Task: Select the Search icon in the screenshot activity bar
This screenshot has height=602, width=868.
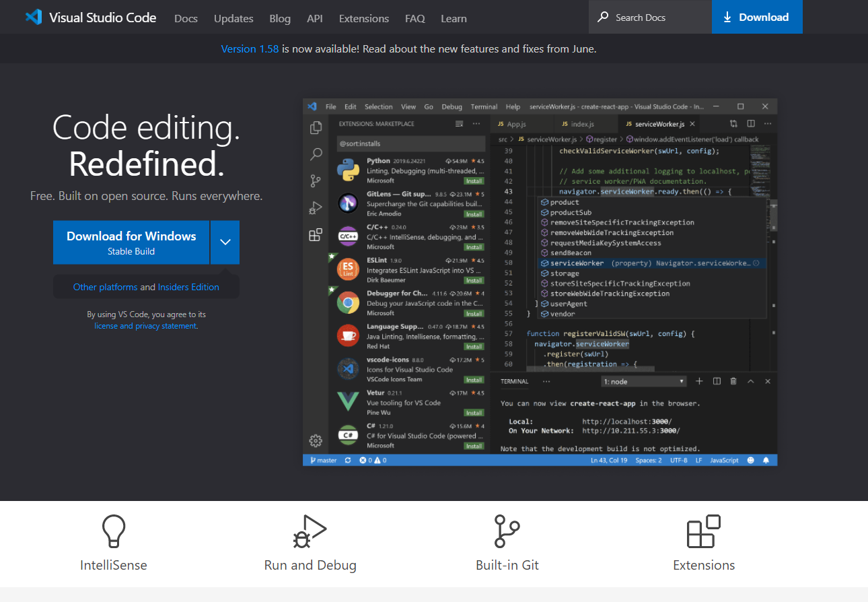Action: point(316,155)
